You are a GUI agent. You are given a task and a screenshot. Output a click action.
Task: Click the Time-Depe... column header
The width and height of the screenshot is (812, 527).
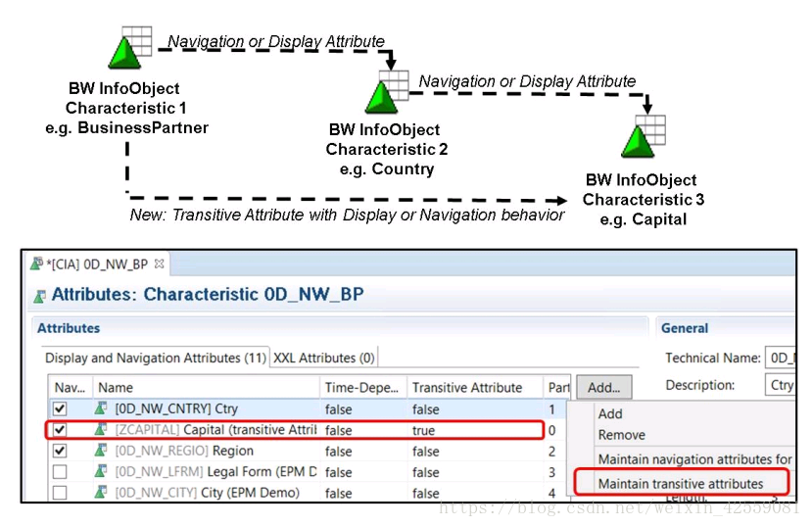pyautogui.click(x=363, y=387)
